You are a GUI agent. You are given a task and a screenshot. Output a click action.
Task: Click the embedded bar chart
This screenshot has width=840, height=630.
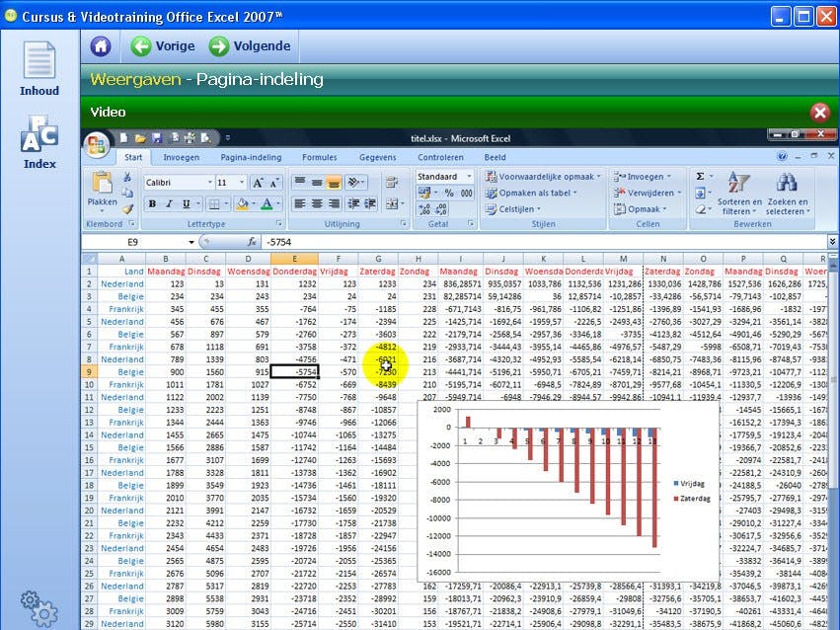click(x=568, y=491)
